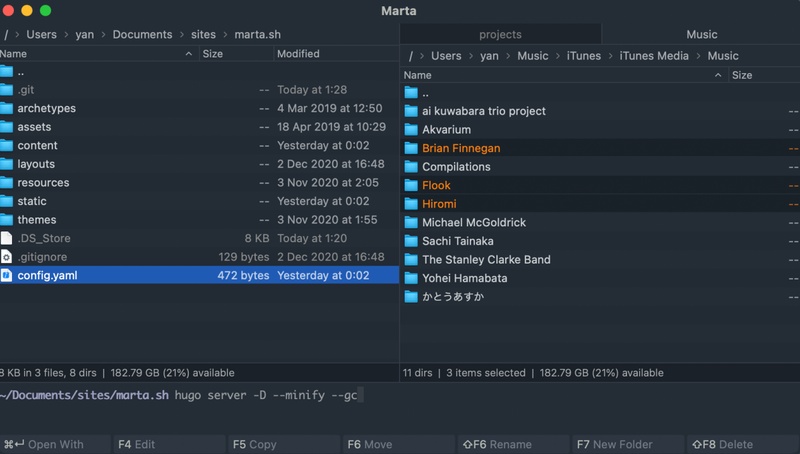The width and height of the screenshot is (800, 454).
Task: Click '4 Mar 2019 at 12:50' date
Action: pos(330,108)
